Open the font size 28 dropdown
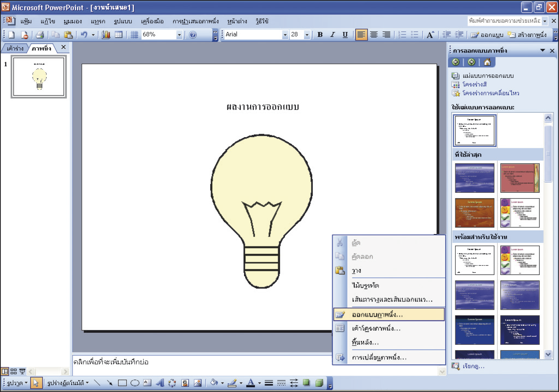The height and width of the screenshot is (392, 559). (307, 35)
